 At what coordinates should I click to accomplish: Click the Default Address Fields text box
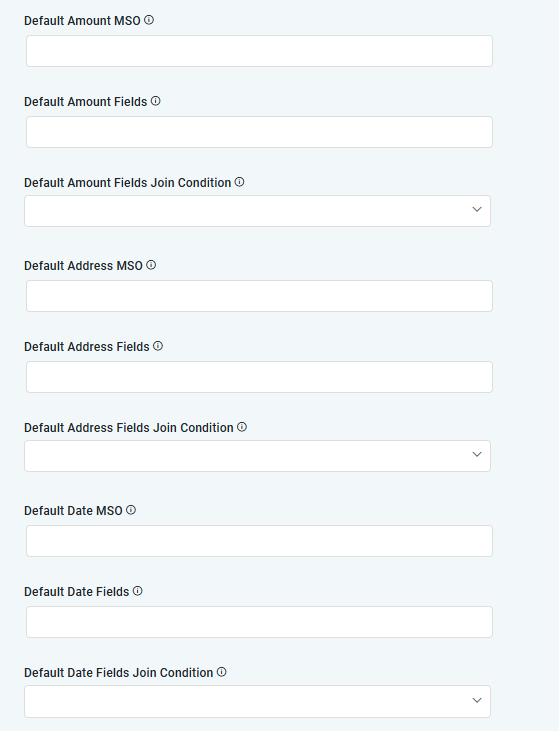[259, 377]
